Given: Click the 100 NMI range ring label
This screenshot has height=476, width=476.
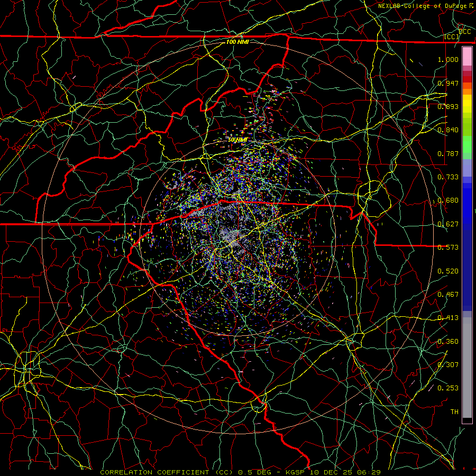Looking at the screenshot, I should click(237, 42).
